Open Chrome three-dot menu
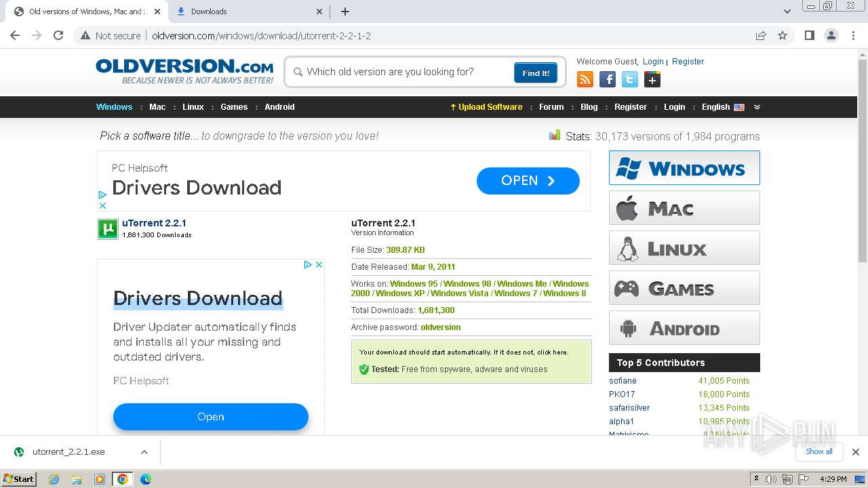868x488 pixels. (x=854, y=35)
